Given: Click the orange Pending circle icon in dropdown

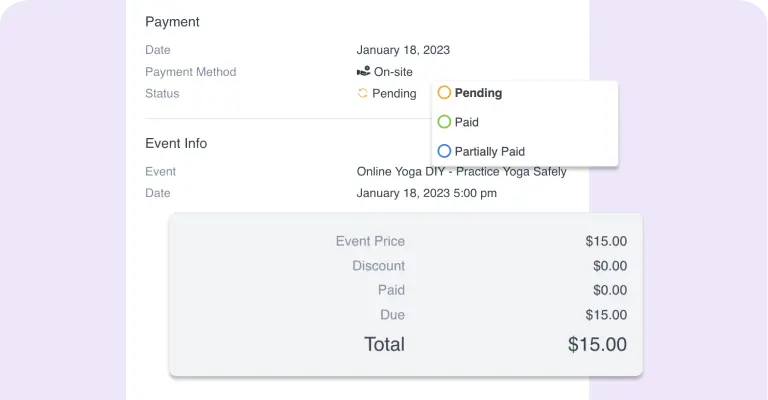Looking at the screenshot, I should pyautogui.click(x=444, y=93).
